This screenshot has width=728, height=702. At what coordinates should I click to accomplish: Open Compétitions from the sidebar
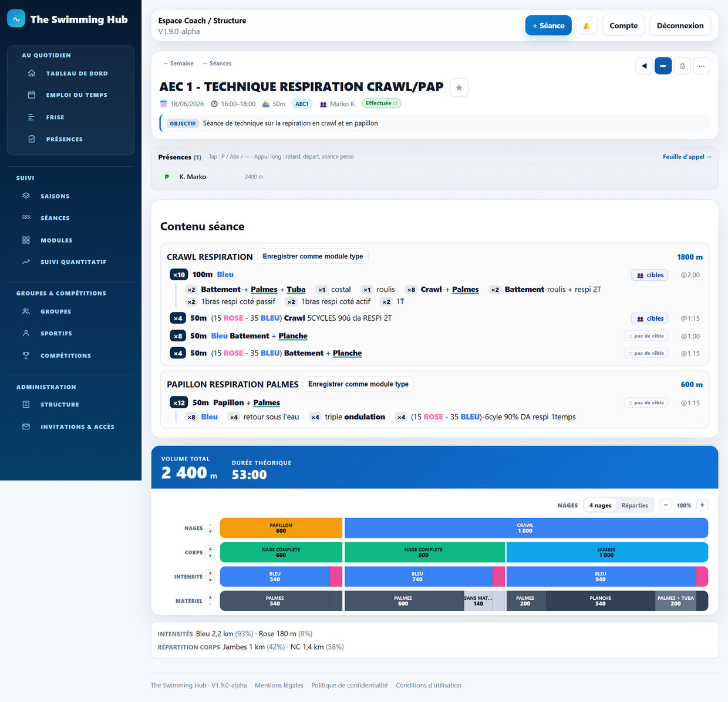click(x=65, y=355)
